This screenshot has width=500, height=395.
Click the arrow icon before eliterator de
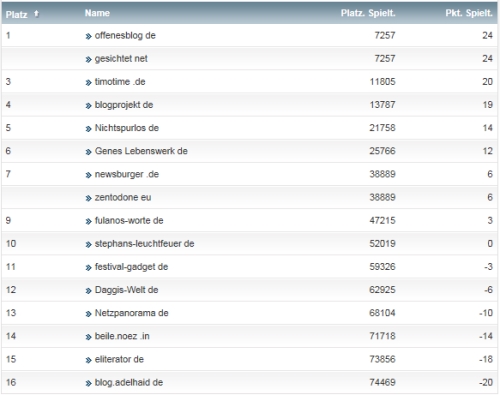pyautogui.click(x=88, y=360)
